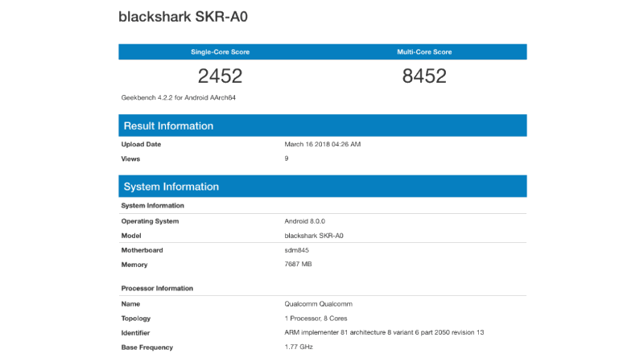Screen dimensions: 644x362
Task: Click the multi-core score value 8452
Action: tap(424, 76)
